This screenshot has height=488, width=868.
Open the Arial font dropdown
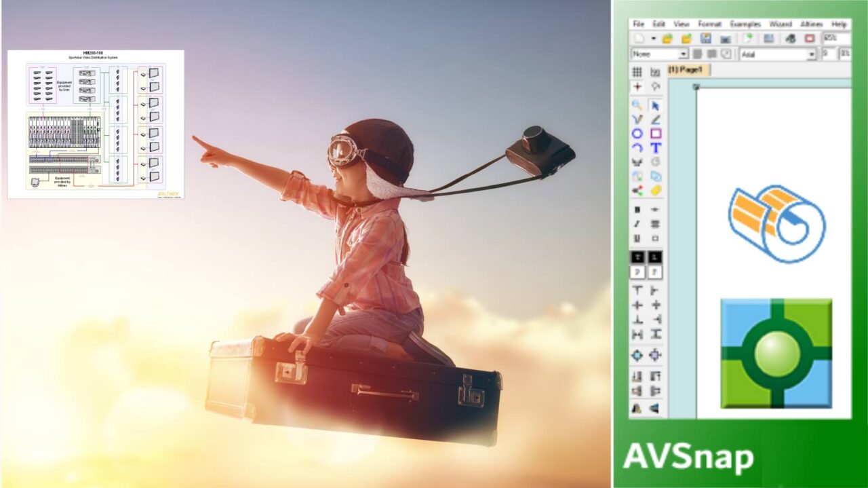[x=812, y=53]
